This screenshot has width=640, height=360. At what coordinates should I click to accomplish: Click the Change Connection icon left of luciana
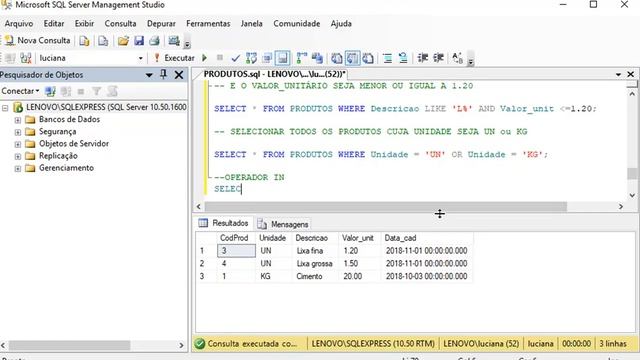tap(26, 58)
